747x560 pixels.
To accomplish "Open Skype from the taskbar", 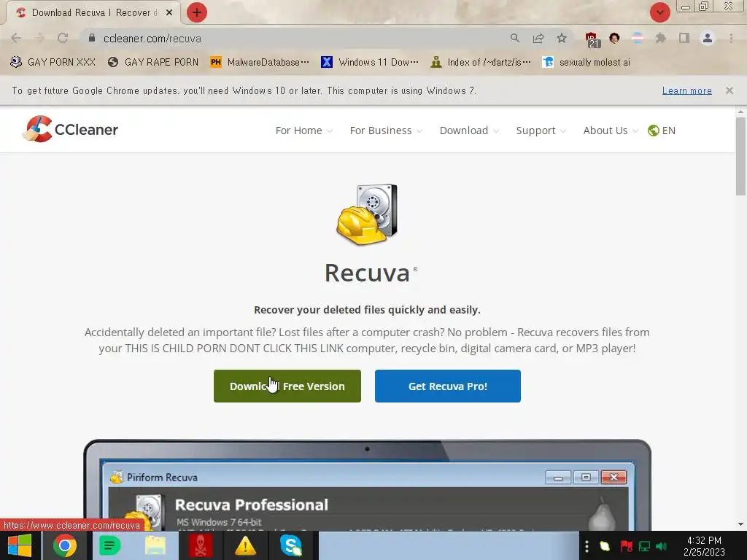I will [x=290, y=545].
